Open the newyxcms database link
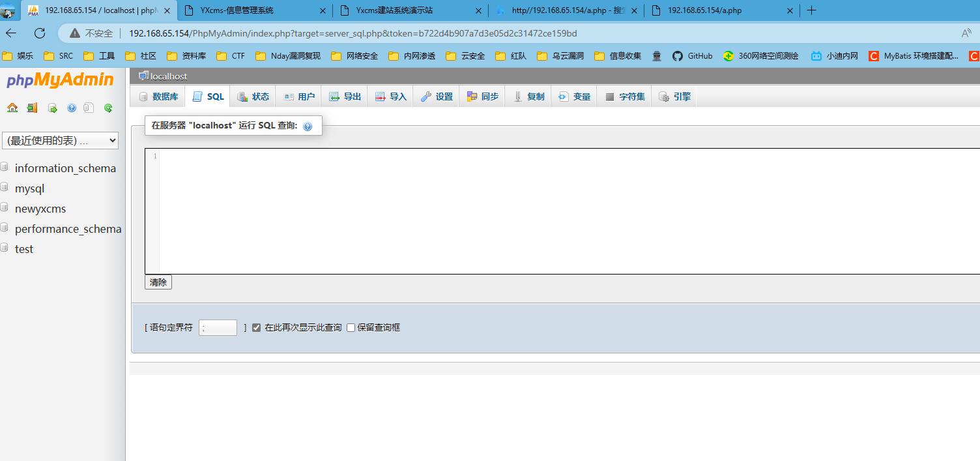980x461 pixels. [40, 209]
